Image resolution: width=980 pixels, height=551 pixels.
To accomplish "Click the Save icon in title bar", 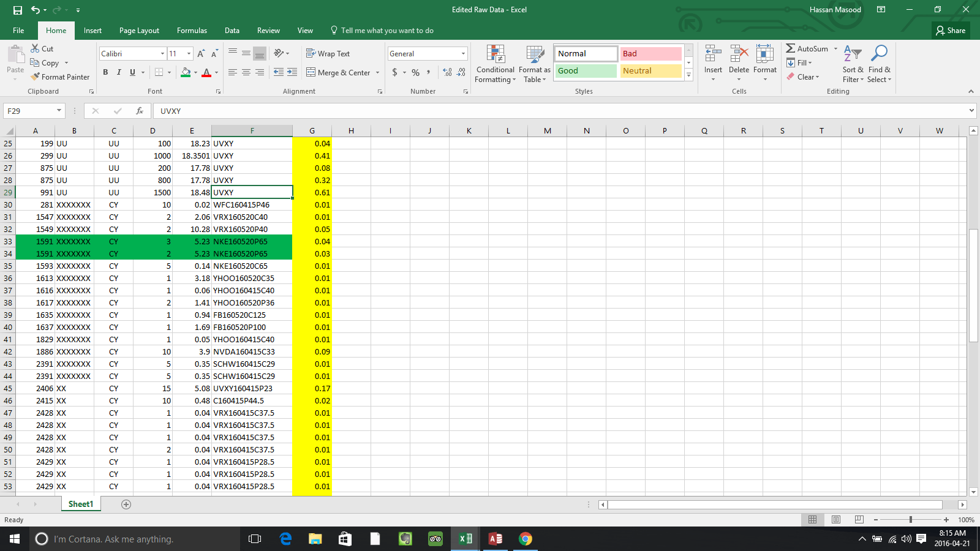I will tap(18, 10).
